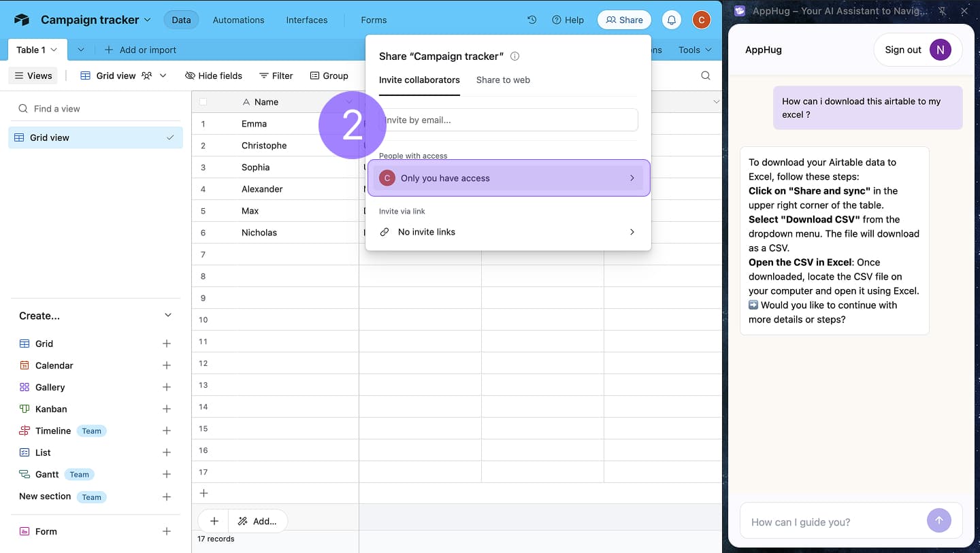Switch to Automations tab
This screenshot has height=553, width=980.
click(x=238, y=20)
